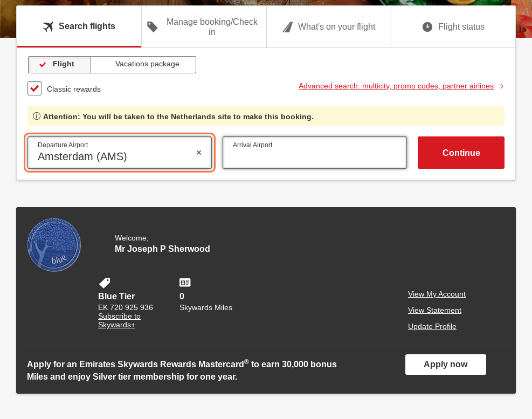Toggle the Classic rewards checkbox
The height and width of the screenshot is (419, 532).
click(x=34, y=88)
